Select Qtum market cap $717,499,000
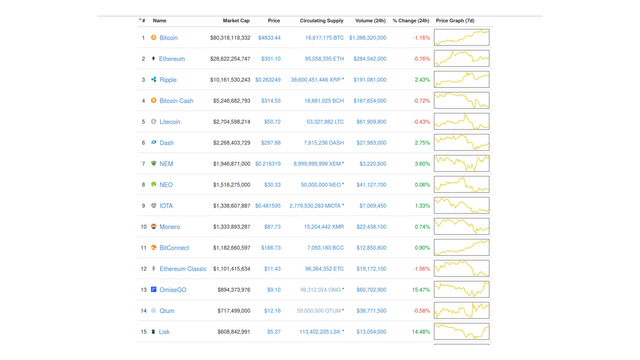 click(x=234, y=311)
